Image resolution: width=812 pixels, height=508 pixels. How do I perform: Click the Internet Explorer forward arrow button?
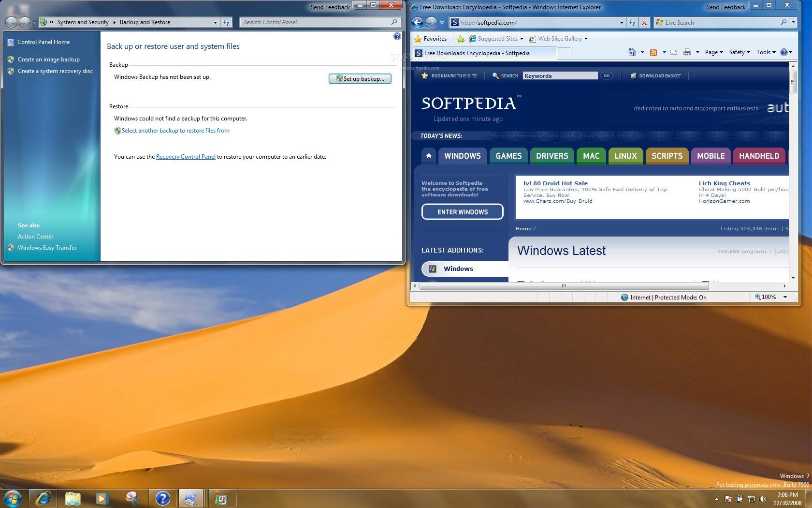(431, 22)
